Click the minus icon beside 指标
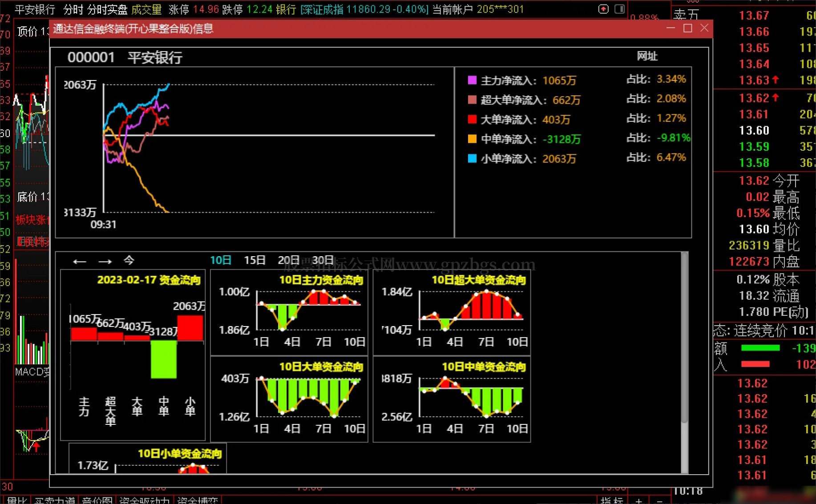This screenshot has height=504, width=816. [659, 500]
